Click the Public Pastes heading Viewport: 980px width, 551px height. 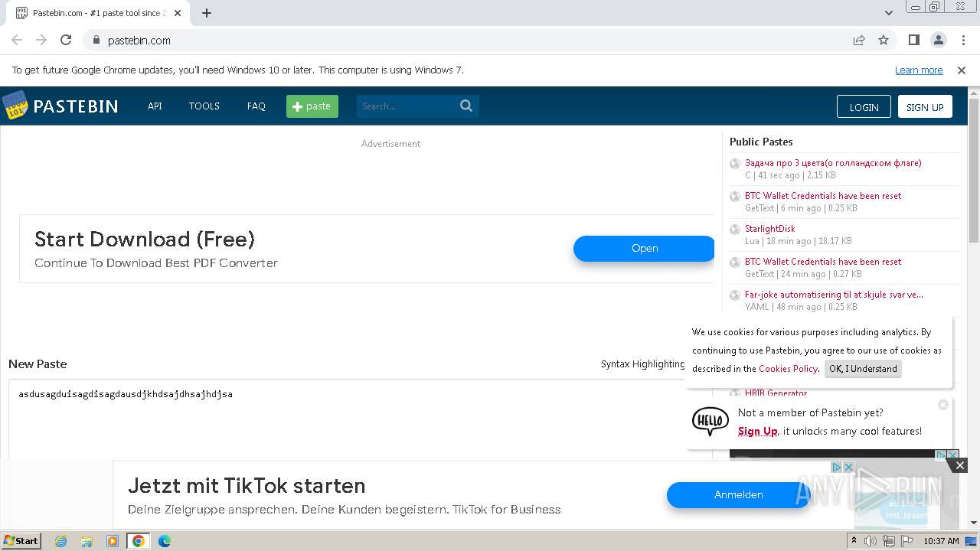click(761, 142)
